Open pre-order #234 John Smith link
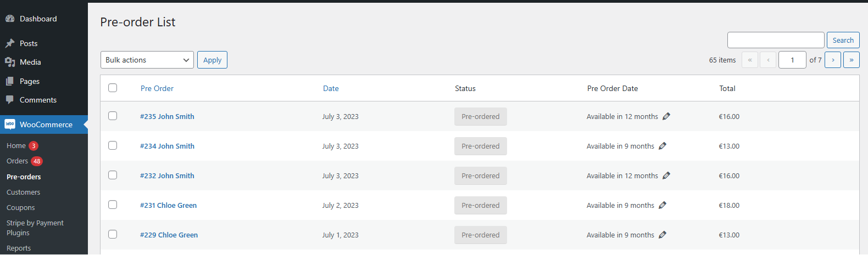The image size is (868, 255). [x=167, y=146]
